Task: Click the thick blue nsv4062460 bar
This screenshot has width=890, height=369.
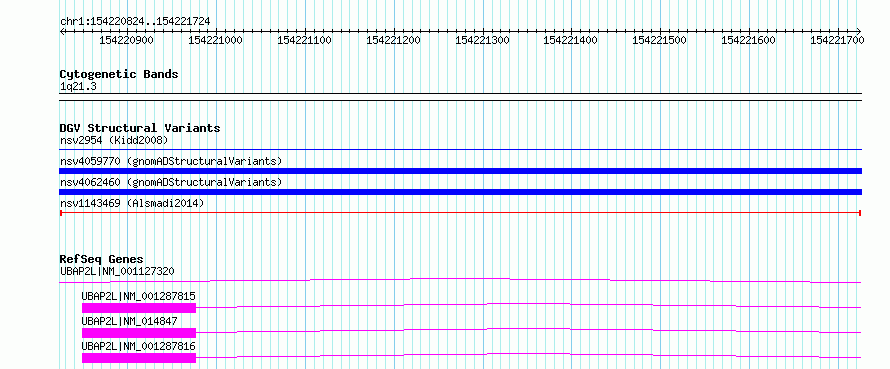Action: click(460, 192)
